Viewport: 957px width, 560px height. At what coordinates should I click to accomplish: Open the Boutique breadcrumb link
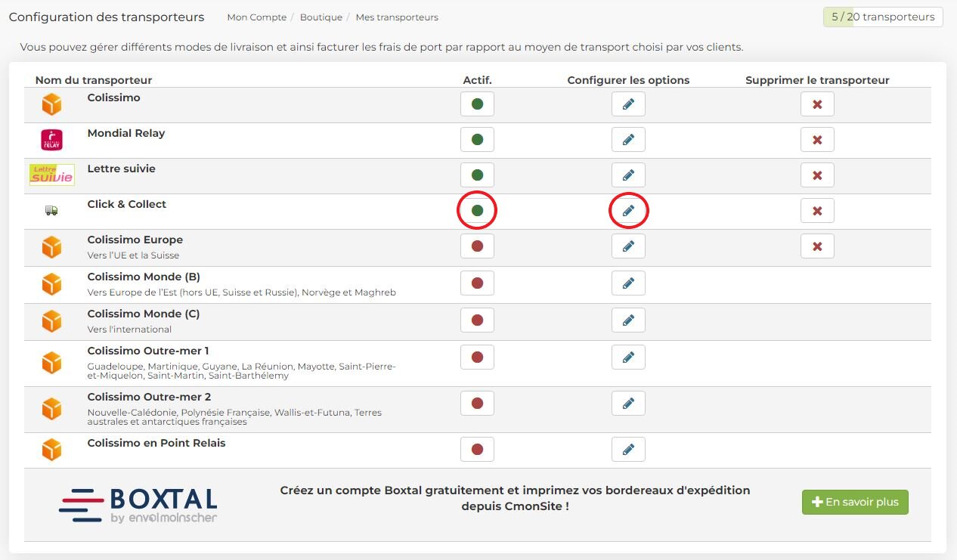pyautogui.click(x=321, y=17)
